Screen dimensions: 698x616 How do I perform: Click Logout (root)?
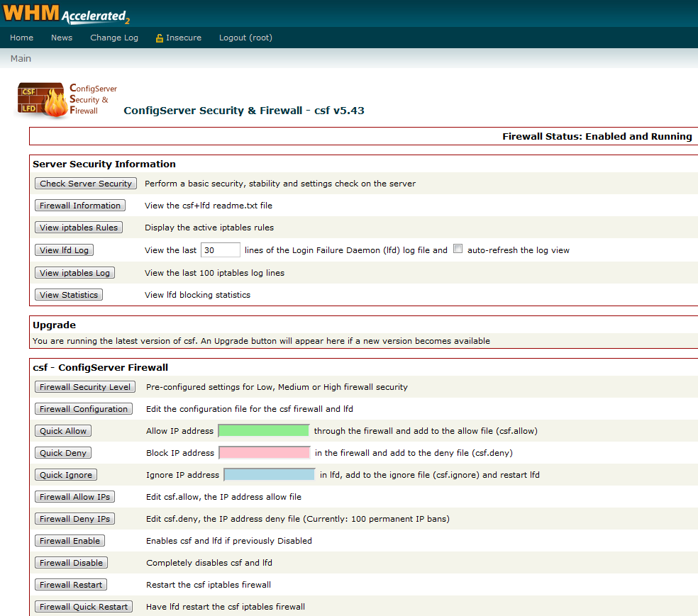pos(245,38)
